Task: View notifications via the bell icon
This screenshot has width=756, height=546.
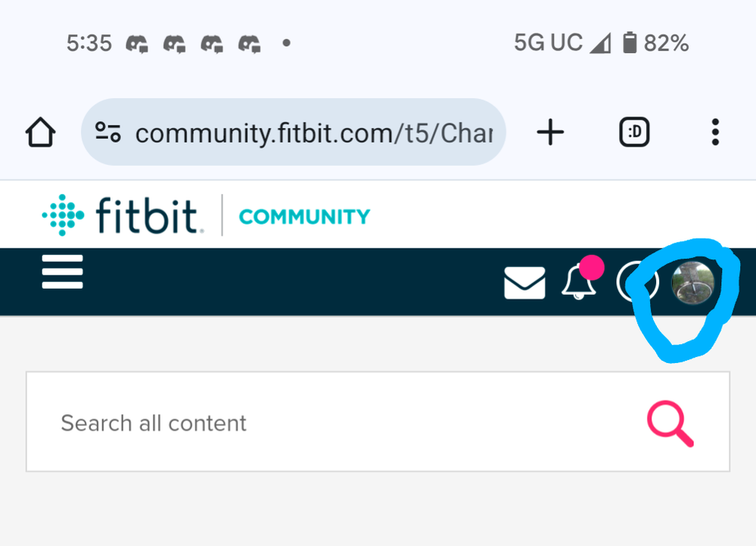Action: pos(577,282)
